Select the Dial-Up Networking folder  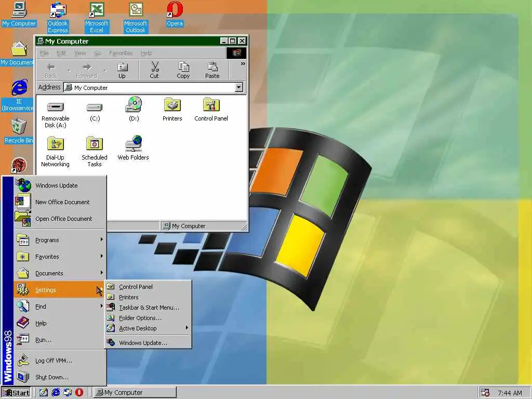pos(55,151)
